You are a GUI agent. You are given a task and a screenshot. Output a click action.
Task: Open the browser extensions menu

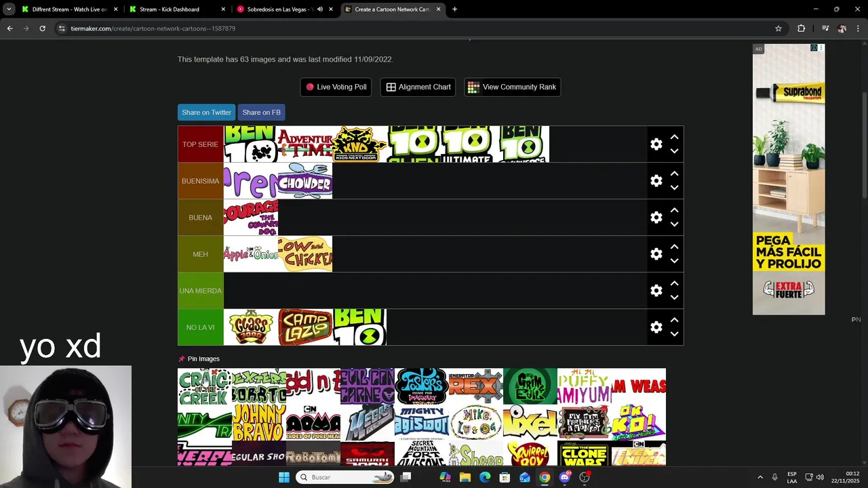pyautogui.click(x=801, y=28)
